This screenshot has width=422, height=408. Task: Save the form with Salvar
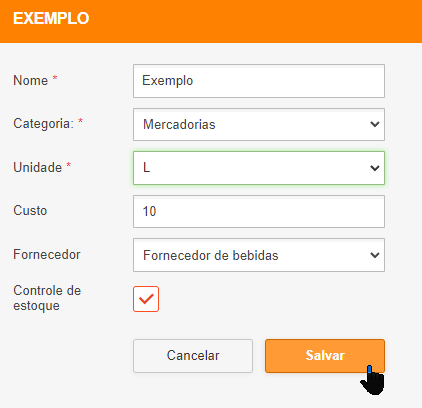coord(325,356)
